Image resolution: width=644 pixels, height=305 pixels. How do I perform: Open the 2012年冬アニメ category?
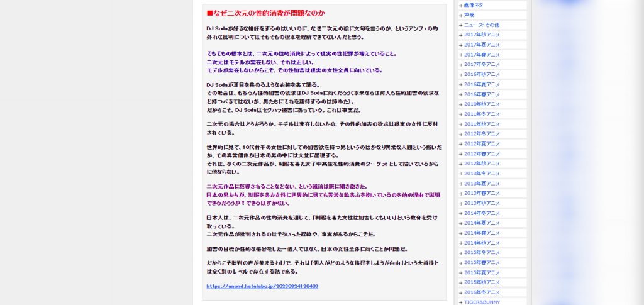pos(482,134)
